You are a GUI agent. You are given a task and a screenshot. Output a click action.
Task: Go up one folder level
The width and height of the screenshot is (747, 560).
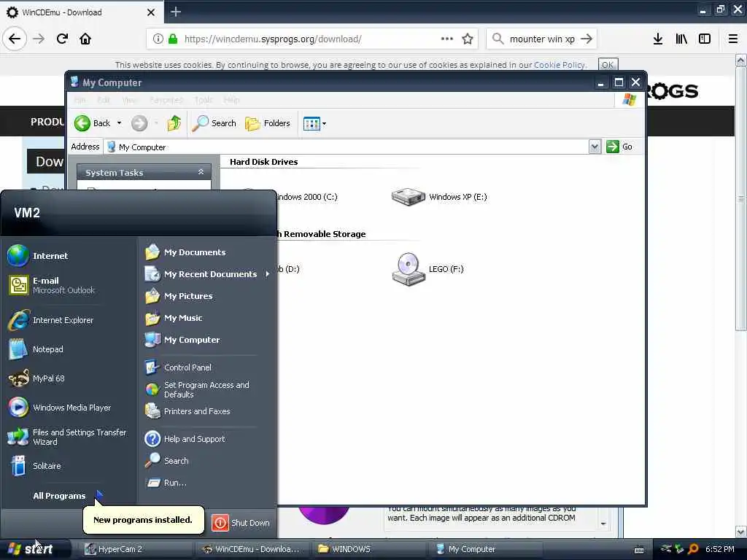[174, 123]
